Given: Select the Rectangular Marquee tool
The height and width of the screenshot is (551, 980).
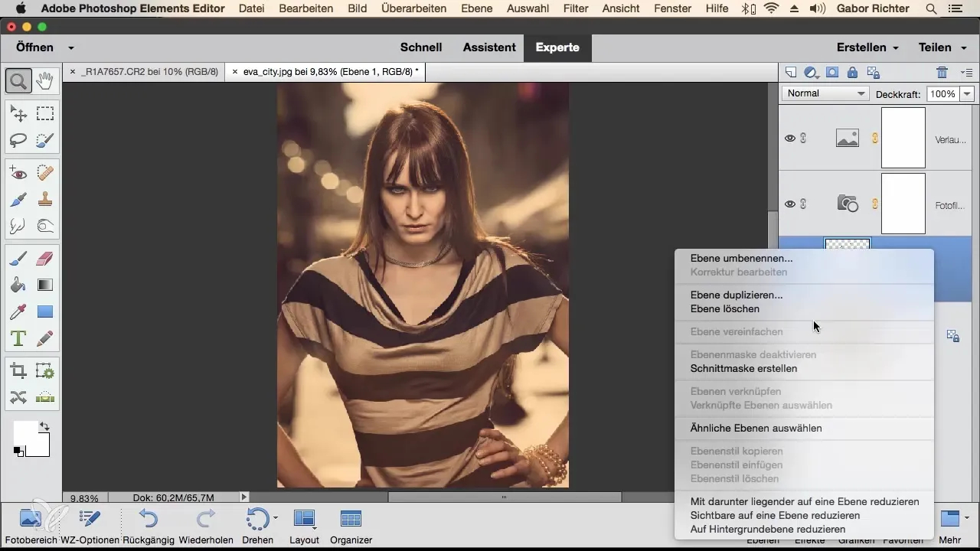Looking at the screenshot, I should (x=45, y=114).
